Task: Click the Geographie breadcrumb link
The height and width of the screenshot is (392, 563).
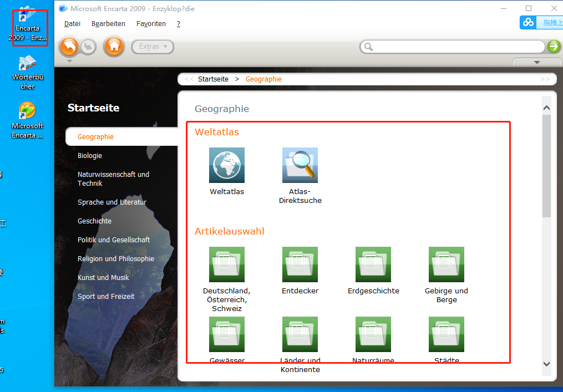Action: (263, 79)
